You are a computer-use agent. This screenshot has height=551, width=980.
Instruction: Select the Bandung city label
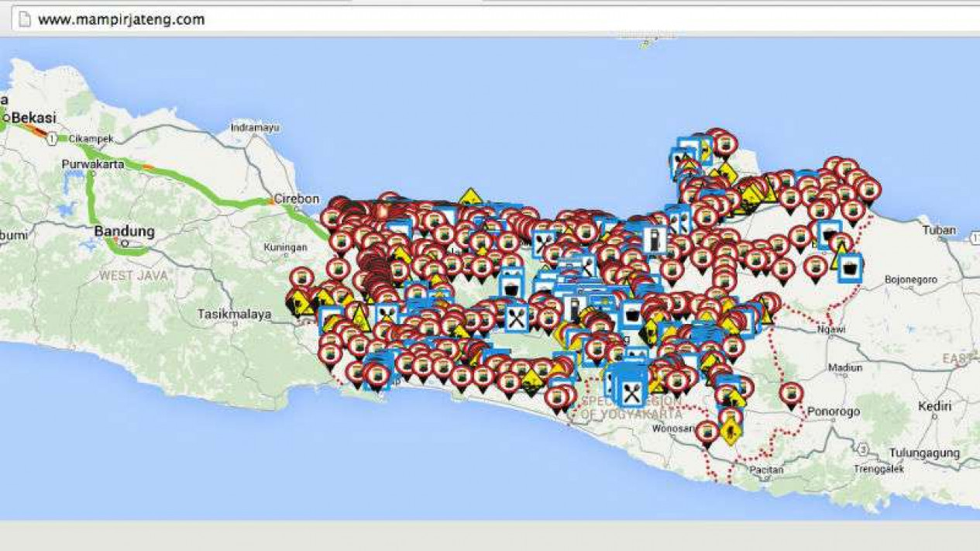[x=124, y=231]
